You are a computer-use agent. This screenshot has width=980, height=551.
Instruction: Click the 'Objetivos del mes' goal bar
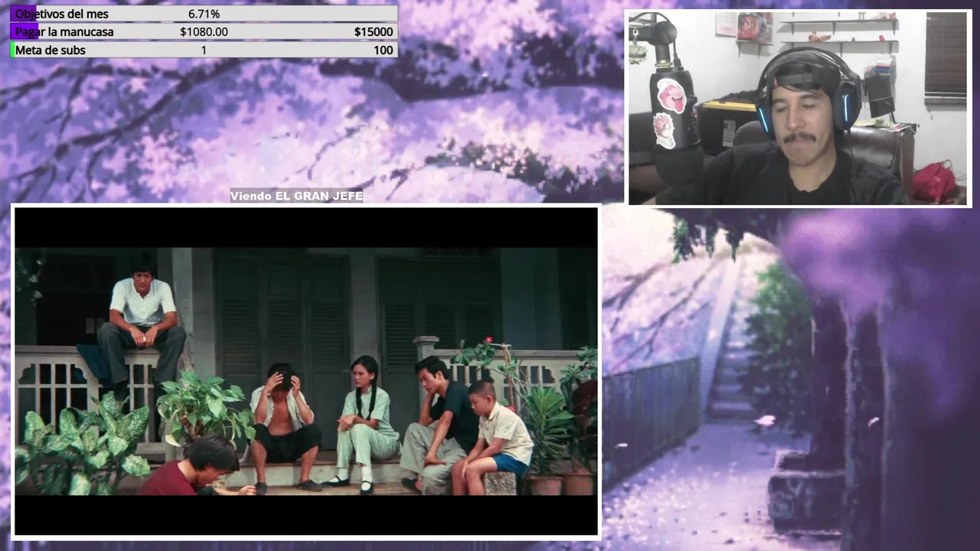pyautogui.click(x=204, y=14)
